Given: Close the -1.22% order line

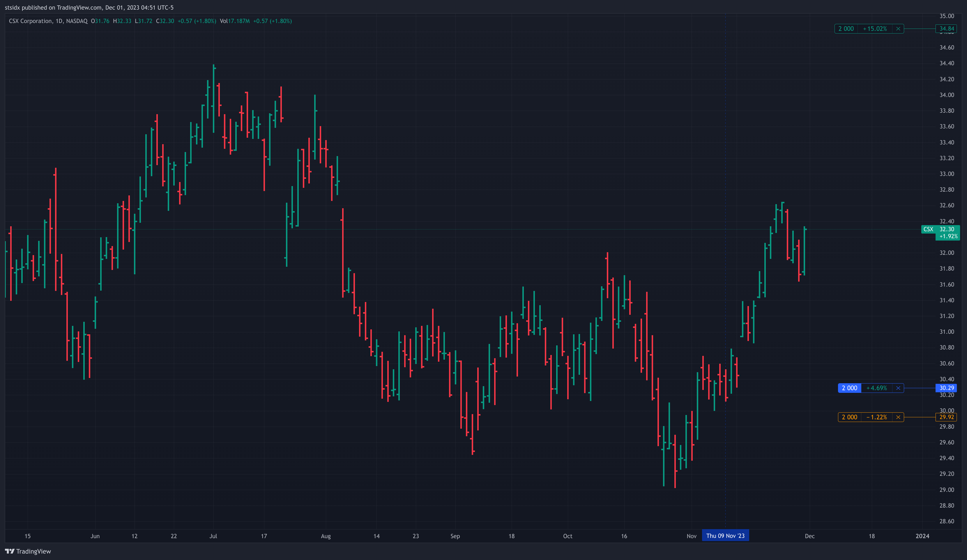Looking at the screenshot, I should coord(898,417).
